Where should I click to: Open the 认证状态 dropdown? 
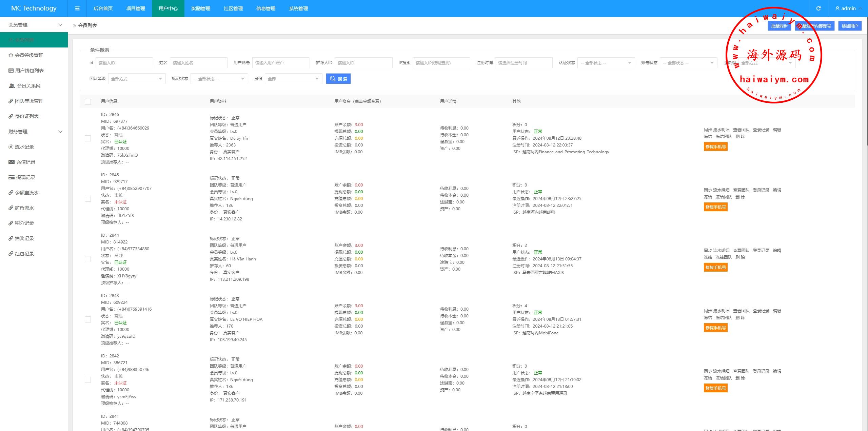[x=606, y=63]
